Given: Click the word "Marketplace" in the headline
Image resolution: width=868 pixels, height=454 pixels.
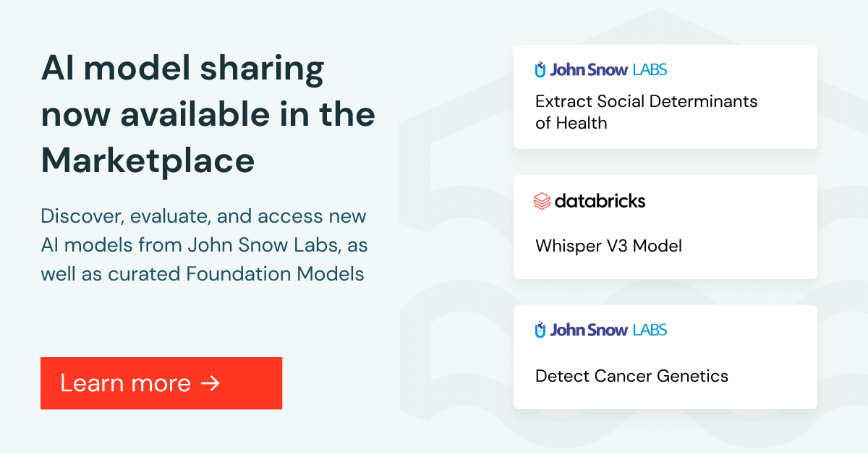Looking at the screenshot, I should (148, 160).
